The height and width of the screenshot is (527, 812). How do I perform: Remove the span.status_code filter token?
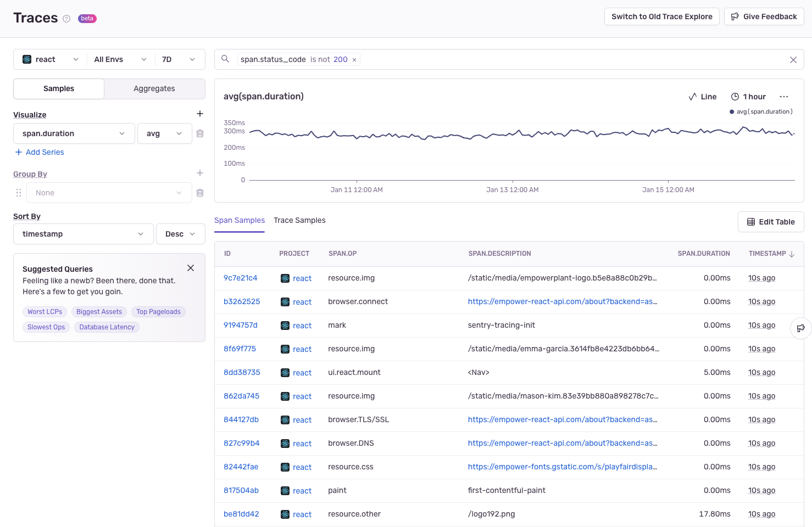coord(354,60)
